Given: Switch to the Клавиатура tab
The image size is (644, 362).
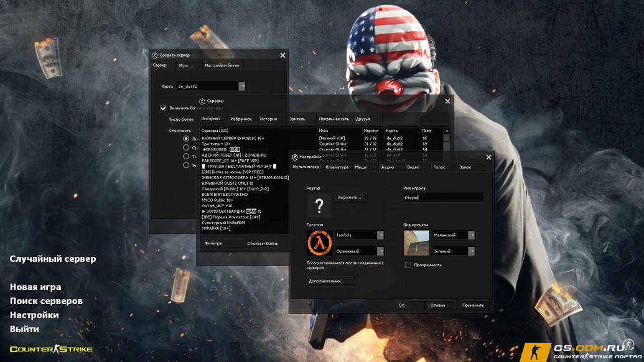Looking at the screenshot, I should [x=337, y=167].
